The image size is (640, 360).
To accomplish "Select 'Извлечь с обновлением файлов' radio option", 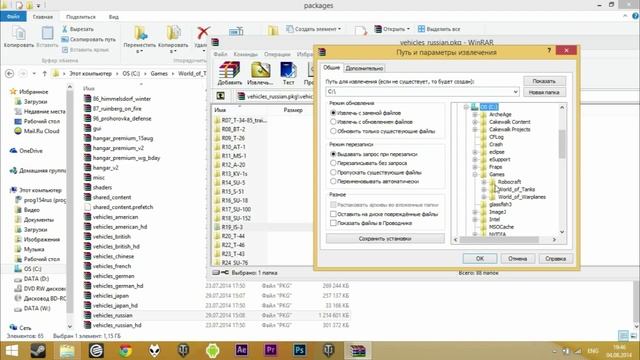I will pyautogui.click(x=333, y=122).
